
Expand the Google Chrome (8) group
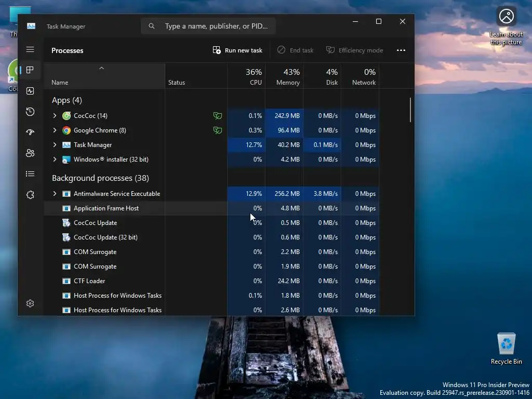point(55,130)
